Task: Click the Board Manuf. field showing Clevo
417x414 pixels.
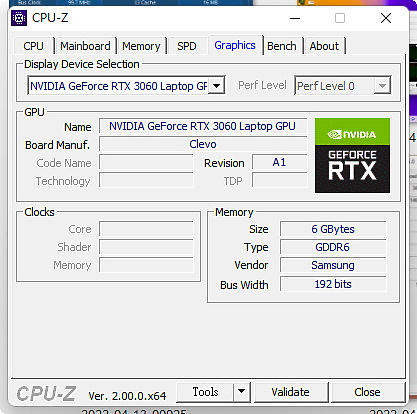Action: coord(203,144)
